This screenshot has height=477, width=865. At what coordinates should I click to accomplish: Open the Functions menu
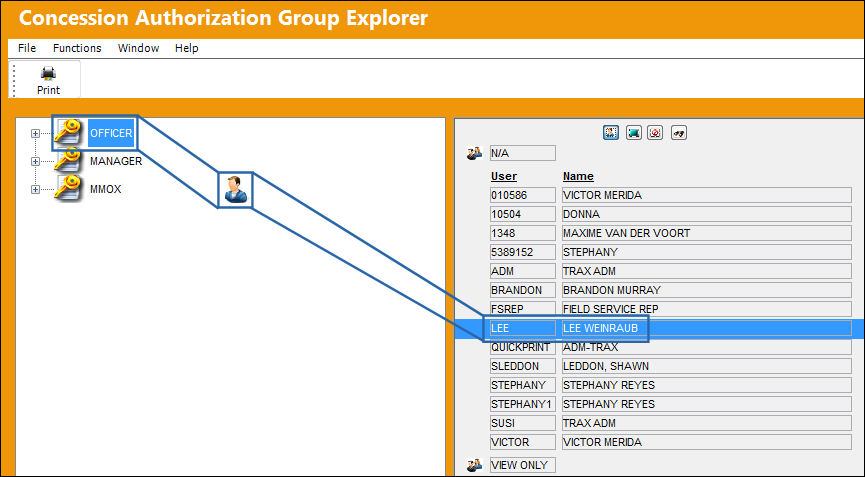click(x=77, y=48)
